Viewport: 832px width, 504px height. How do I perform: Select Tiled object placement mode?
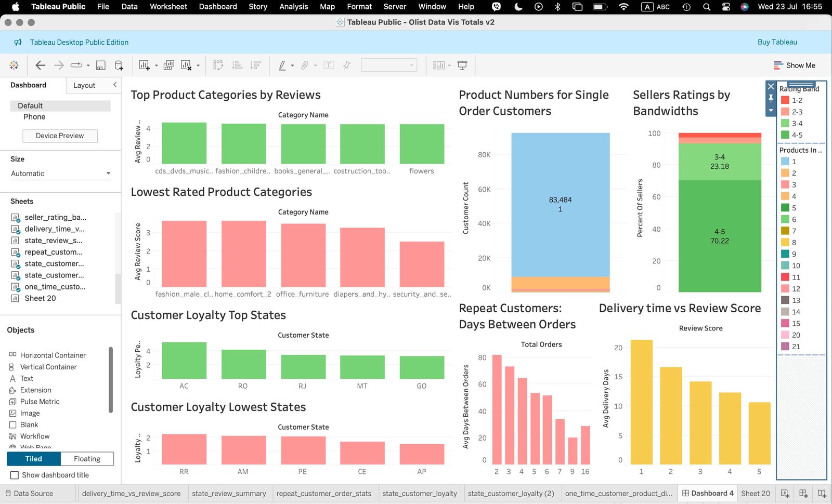tap(34, 459)
